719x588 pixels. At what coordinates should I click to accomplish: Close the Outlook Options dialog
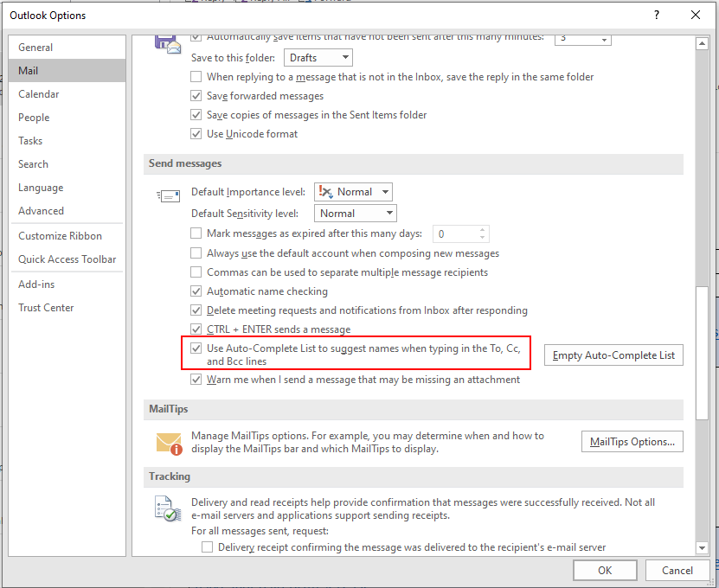[696, 15]
